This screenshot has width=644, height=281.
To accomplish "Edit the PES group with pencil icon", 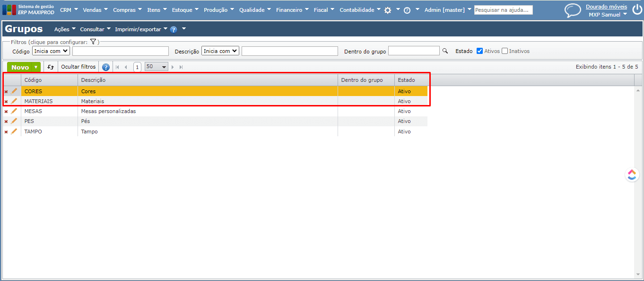I will pos(14,122).
